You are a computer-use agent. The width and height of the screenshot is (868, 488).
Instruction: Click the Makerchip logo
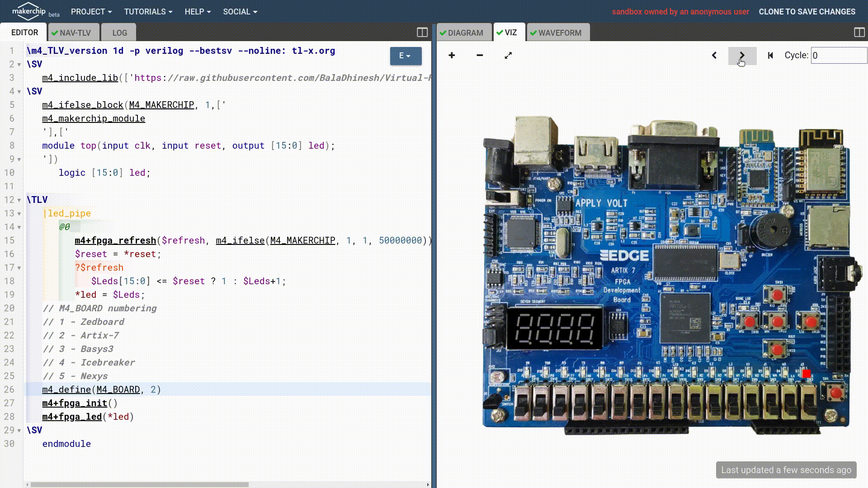[x=29, y=11]
